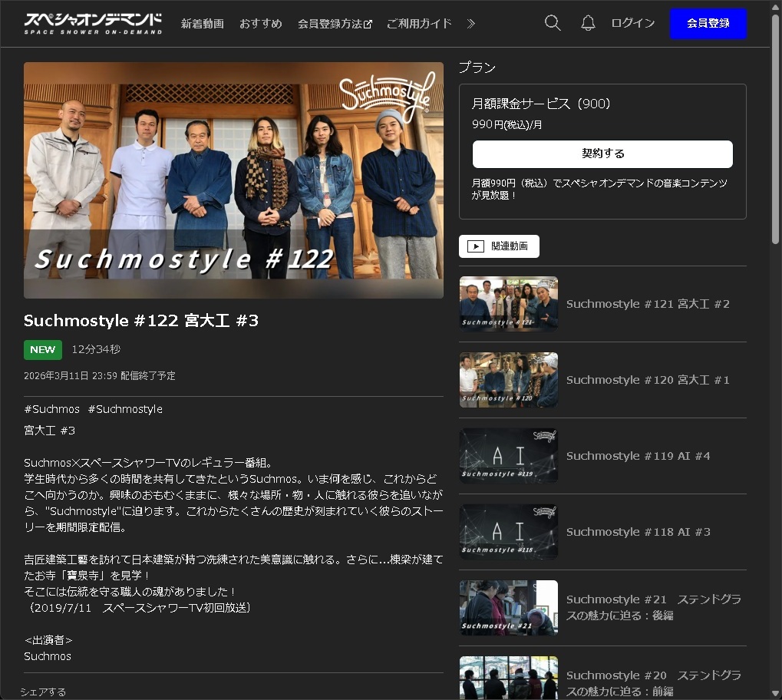Viewport: 782px width, 700px height.
Task: Expand more navigation items with chevron
Action: click(471, 24)
